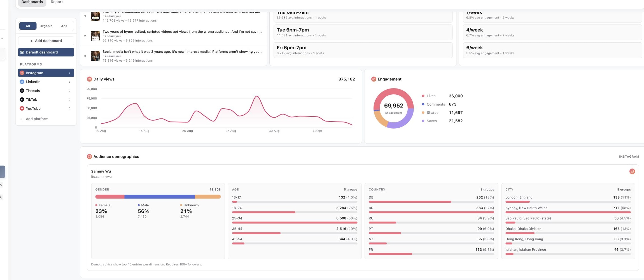Viewport: 644px width, 280px height.
Task: Select TikTok in the platforms list
Action: pos(46,100)
